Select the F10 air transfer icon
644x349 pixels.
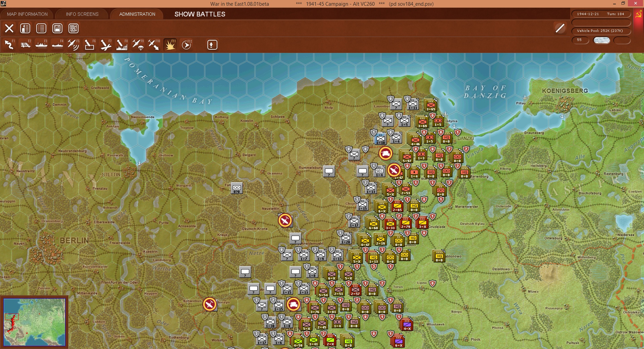pos(154,45)
